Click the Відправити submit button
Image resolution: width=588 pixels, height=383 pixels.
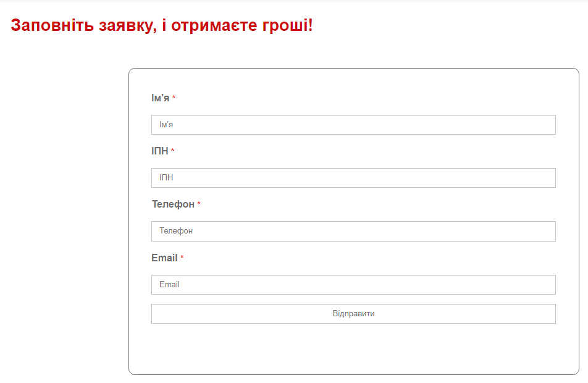tap(353, 314)
